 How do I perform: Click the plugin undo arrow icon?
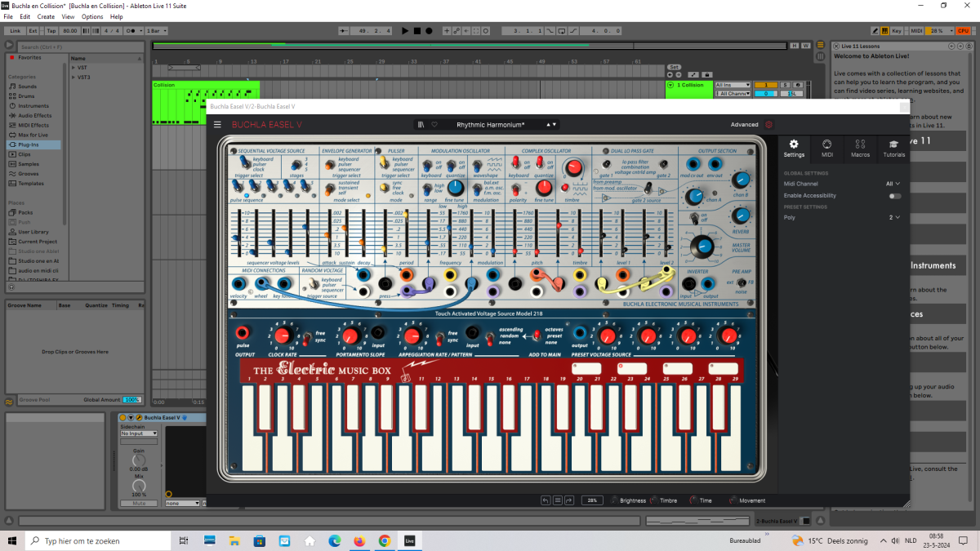[546, 500]
